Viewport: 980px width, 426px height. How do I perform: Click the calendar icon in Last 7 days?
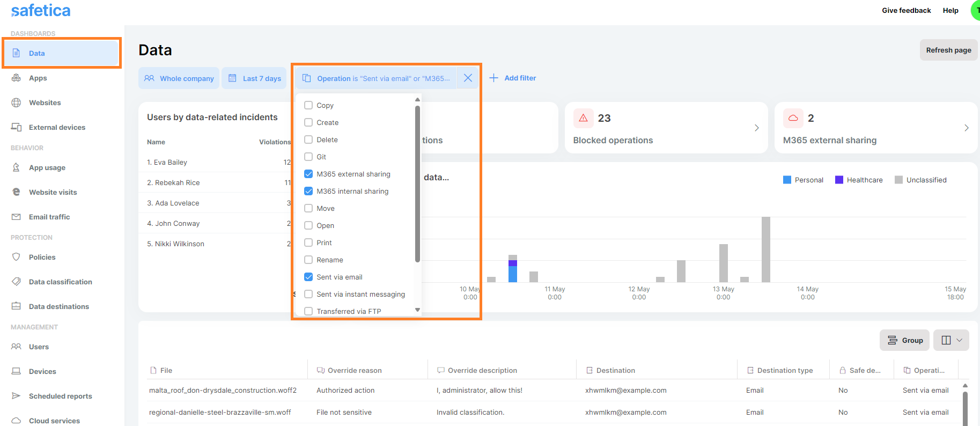point(232,78)
